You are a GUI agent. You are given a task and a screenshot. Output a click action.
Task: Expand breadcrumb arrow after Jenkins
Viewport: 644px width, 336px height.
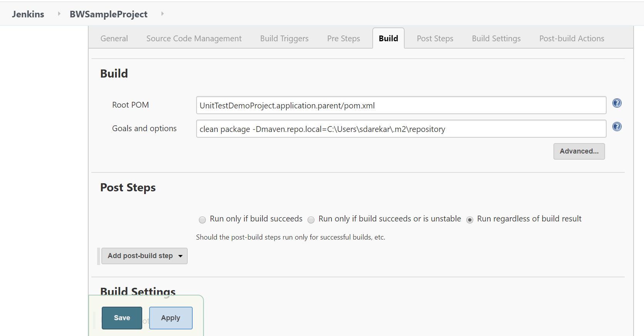pos(59,14)
